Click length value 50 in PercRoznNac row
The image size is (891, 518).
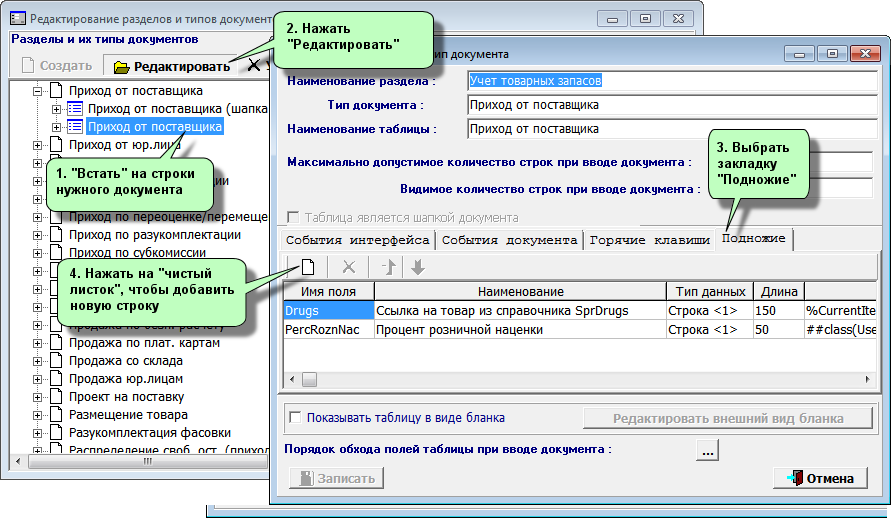click(x=779, y=329)
